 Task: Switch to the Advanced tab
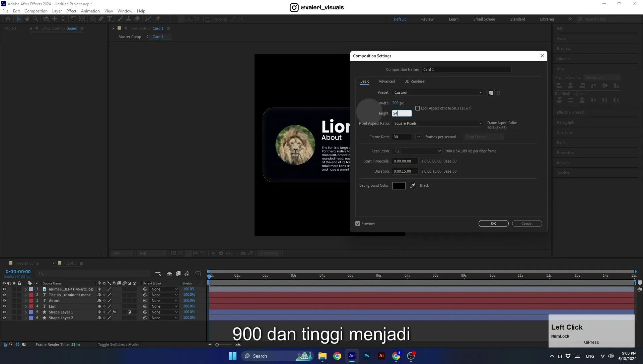[387, 81]
